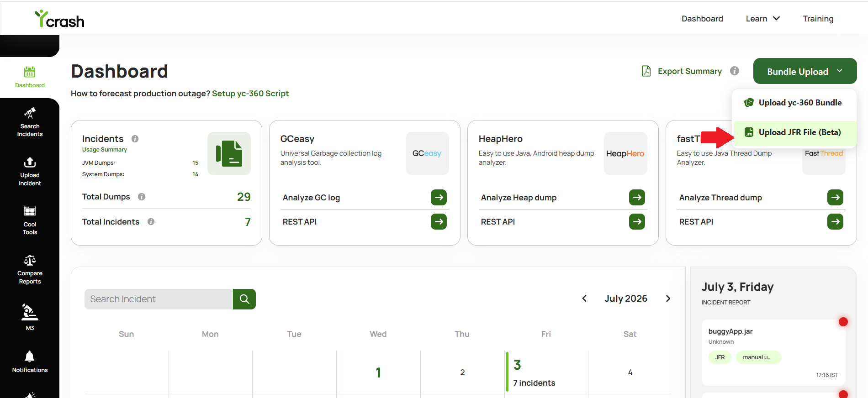The height and width of the screenshot is (398, 868).
Task: Click the Export Summary link
Action: [x=690, y=71]
